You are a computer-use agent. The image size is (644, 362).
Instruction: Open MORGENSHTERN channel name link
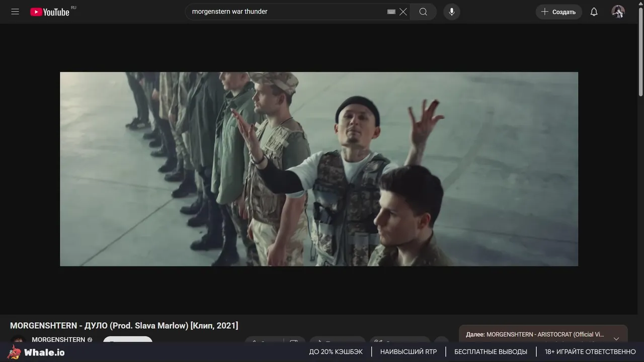pos(58,339)
